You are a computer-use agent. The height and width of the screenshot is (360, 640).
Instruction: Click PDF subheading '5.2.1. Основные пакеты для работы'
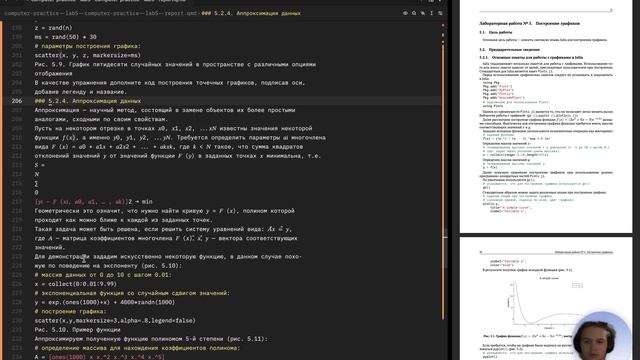531,58
